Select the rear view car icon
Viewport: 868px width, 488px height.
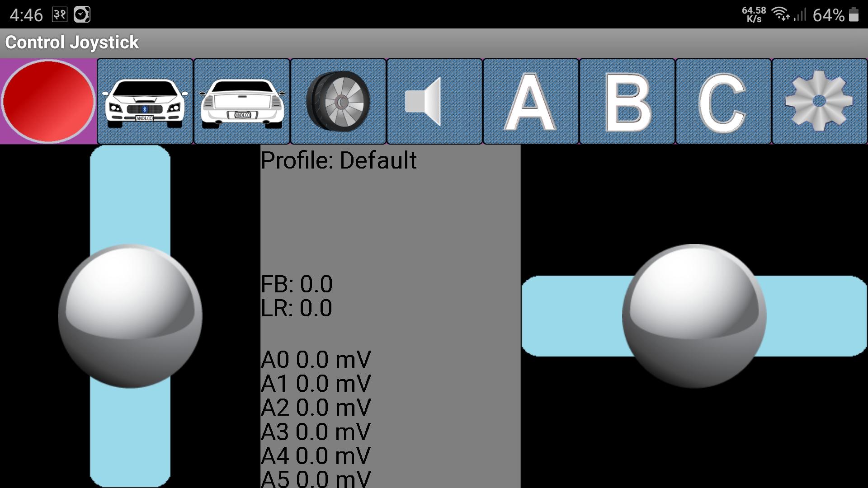pos(242,99)
